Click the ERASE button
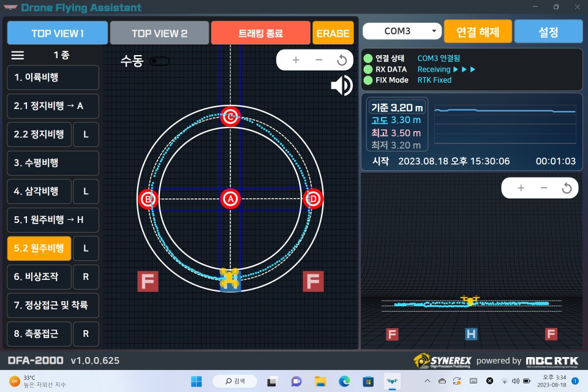The image size is (588, 392). pos(333,33)
